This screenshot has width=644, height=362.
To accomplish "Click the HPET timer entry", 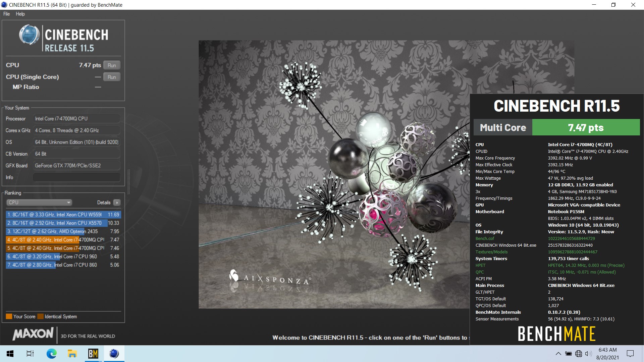I will (480, 265).
